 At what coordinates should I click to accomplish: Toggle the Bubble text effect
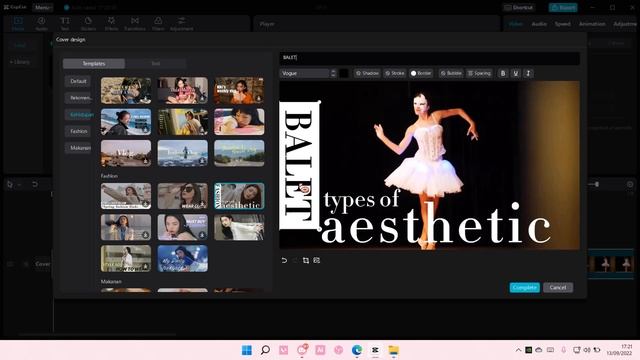pos(451,73)
